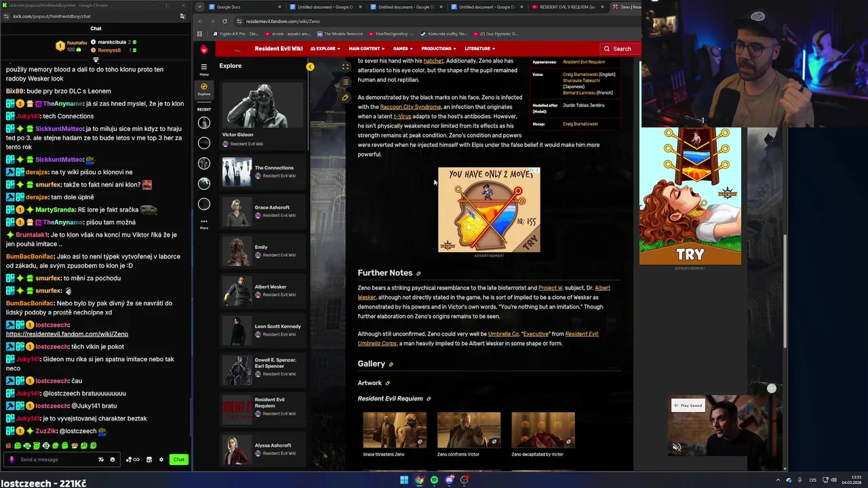Click the yellow pencil edit page icon
The image size is (868, 488).
tap(345, 98)
